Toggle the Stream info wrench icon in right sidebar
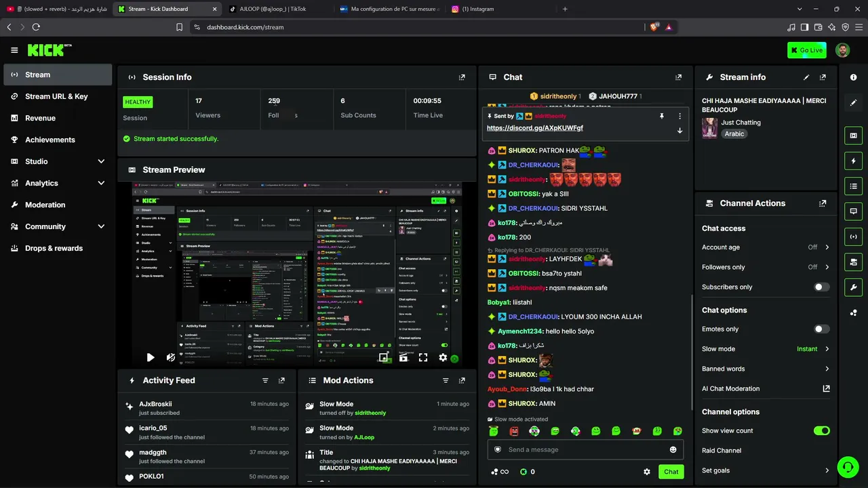 (853, 287)
